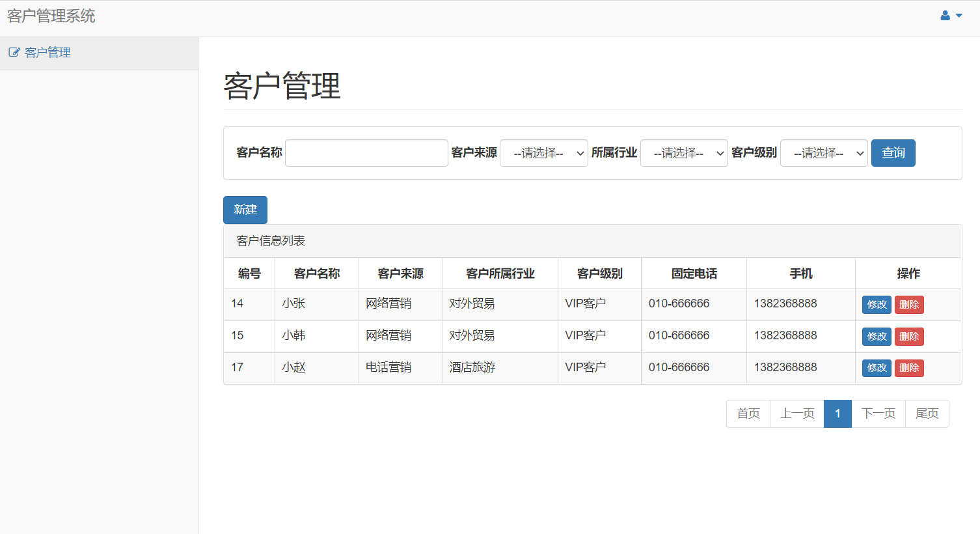Click the 手机 column header
This screenshot has height=534, width=980.
coord(801,274)
